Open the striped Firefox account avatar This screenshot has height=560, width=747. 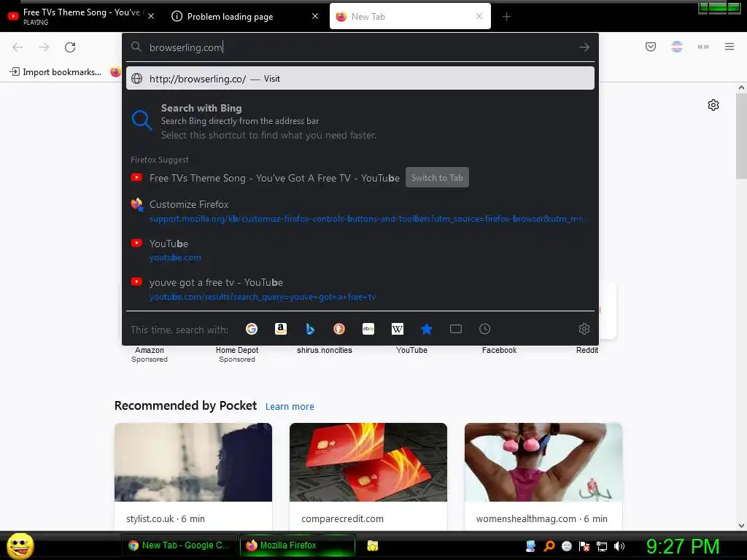coord(676,47)
